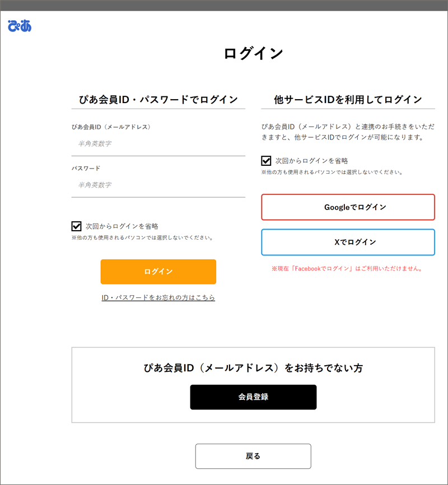Click the ぴあ会員ID（メールアドレス）をお持ちでない方 heading
The image size is (448, 485).
click(253, 368)
